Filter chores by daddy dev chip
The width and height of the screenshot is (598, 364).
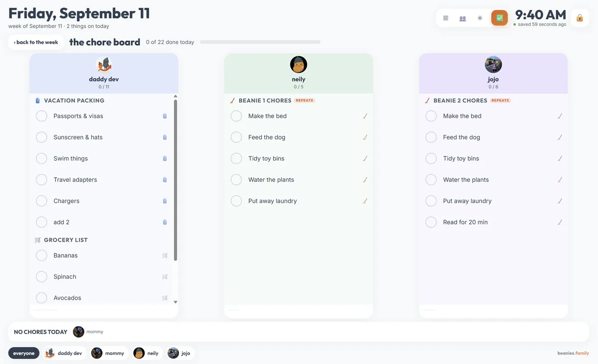point(64,353)
